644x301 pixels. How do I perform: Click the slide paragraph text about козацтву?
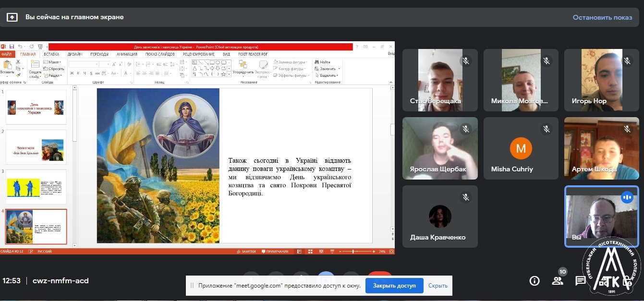[290, 177]
